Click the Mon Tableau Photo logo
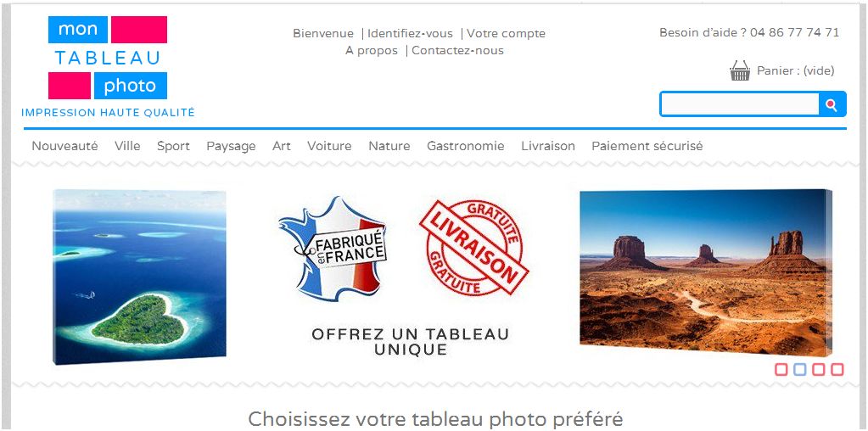 tap(108, 66)
